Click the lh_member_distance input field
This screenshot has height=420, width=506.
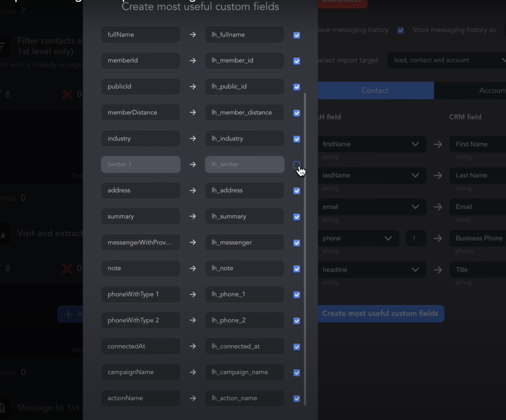(244, 113)
